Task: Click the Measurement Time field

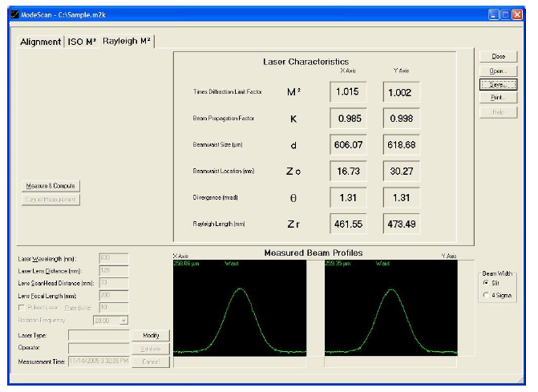Action: [x=99, y=362]
